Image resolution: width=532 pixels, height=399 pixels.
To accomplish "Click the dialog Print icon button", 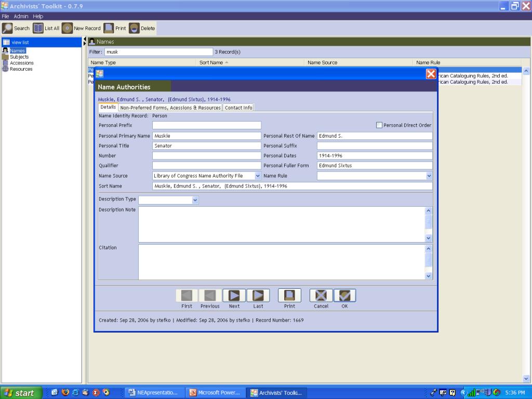I will coord(289,296).
